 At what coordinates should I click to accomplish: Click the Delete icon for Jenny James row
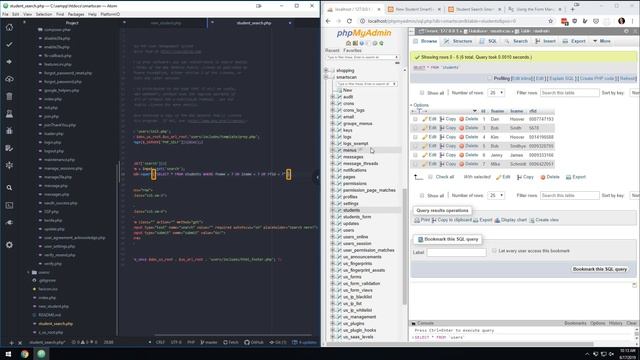[462, 155]
